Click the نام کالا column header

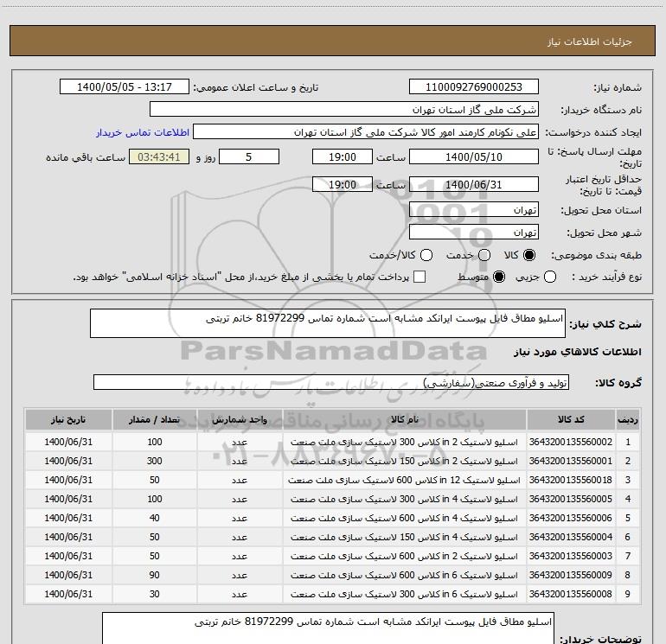[405, 419]
